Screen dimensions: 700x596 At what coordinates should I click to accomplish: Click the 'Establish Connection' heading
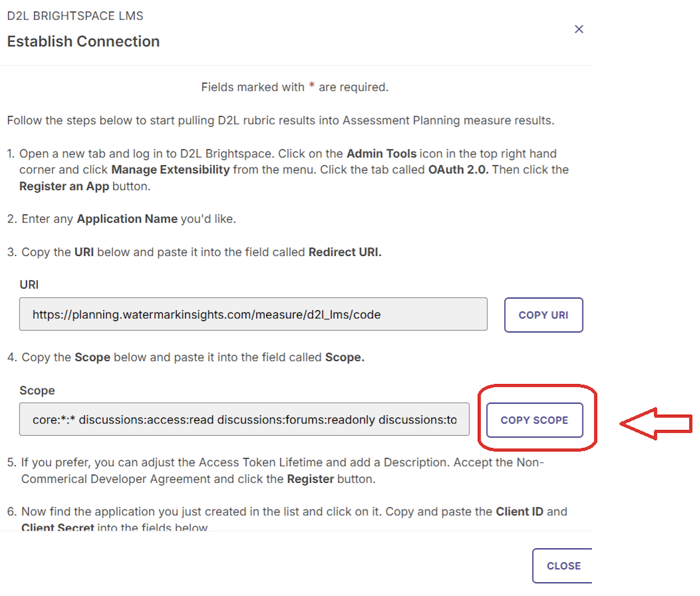pos(83,41)
